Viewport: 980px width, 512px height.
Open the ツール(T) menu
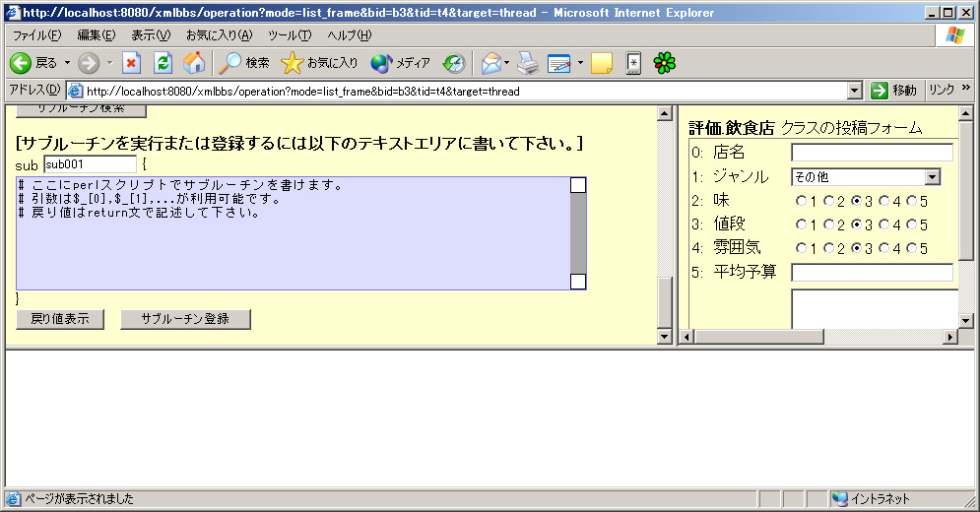pos(290,35)
